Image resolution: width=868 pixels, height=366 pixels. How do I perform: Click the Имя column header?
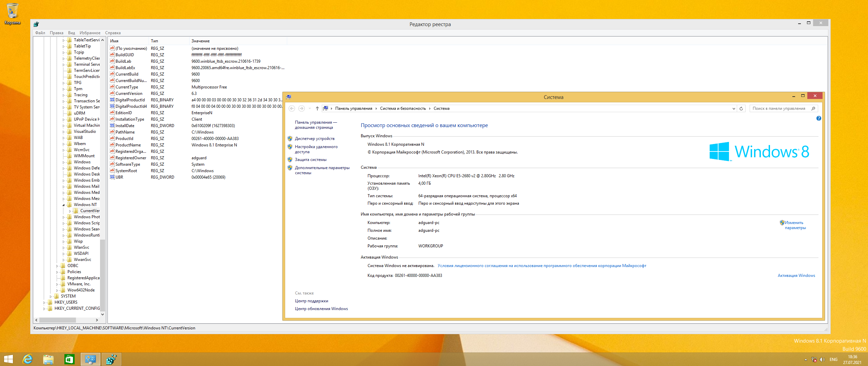tap(129, 41)
